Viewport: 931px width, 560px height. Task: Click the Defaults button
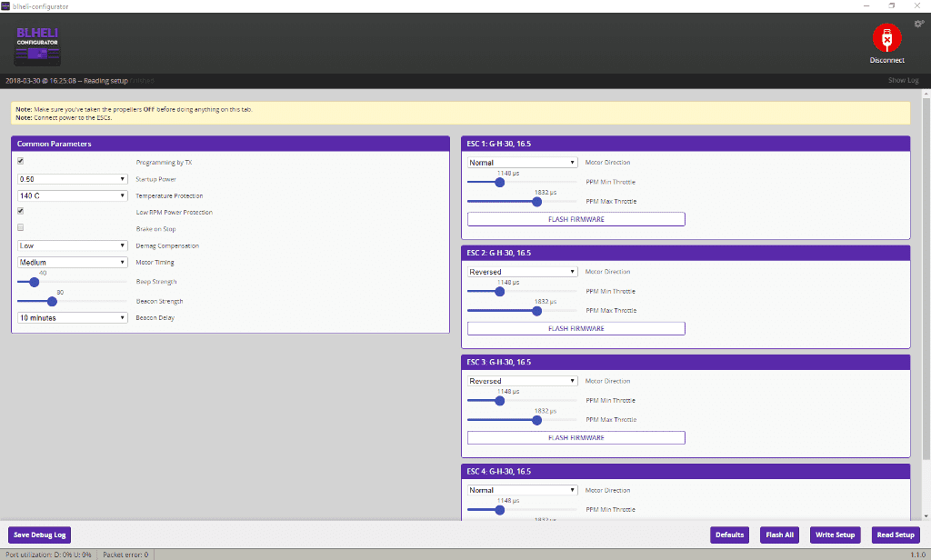coord(729,535)
